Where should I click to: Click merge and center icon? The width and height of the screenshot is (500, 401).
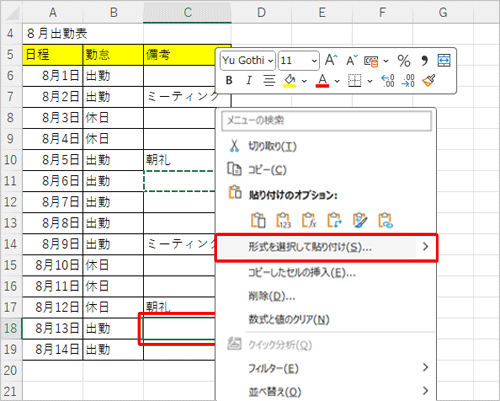tap(444, 60)
